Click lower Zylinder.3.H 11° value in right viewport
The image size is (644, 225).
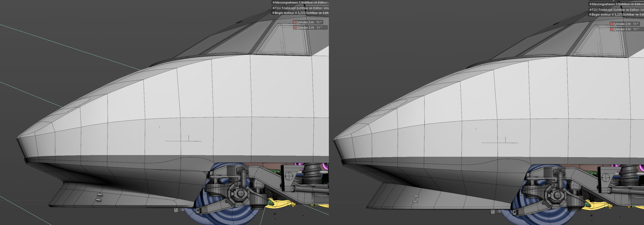point(636,29)
